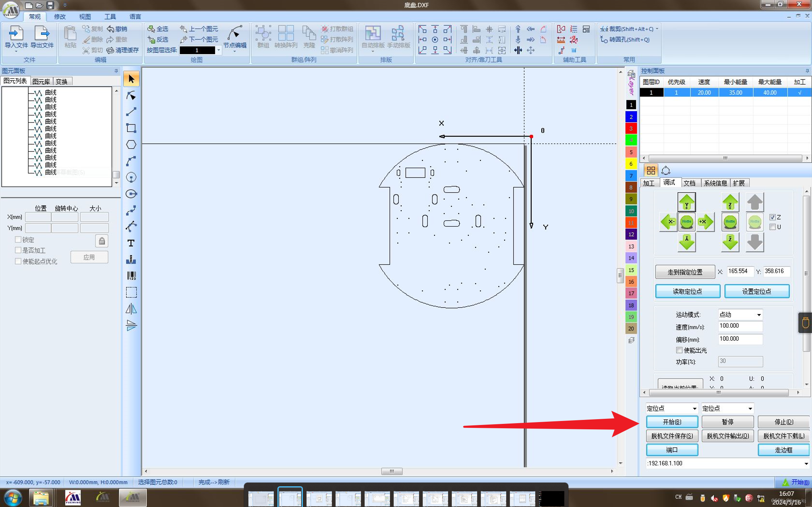Viewport: 812px width, 507px height.
Task: Select the polygon drawing tool
Action: (131, 144)
